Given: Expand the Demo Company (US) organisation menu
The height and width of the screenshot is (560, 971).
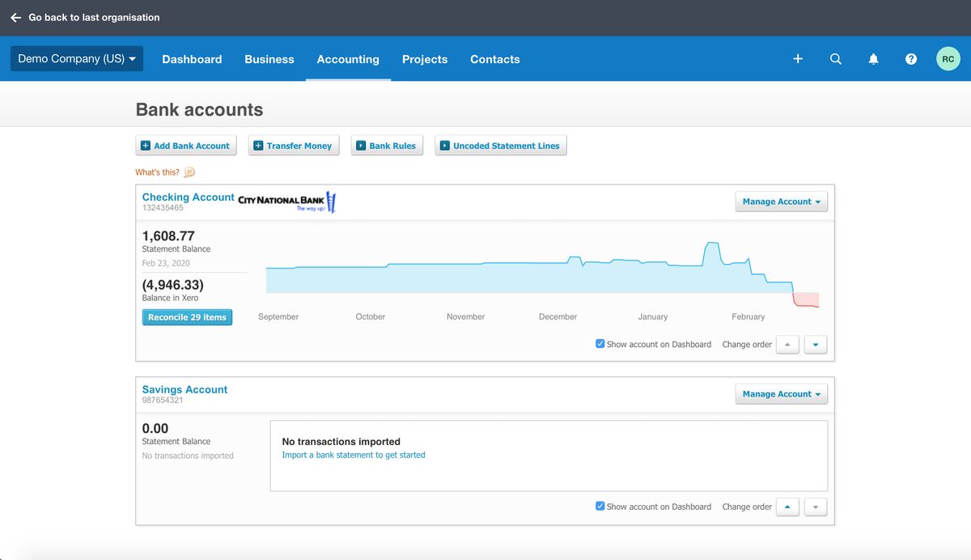Looking at the screenshot, I should (76, 58).
